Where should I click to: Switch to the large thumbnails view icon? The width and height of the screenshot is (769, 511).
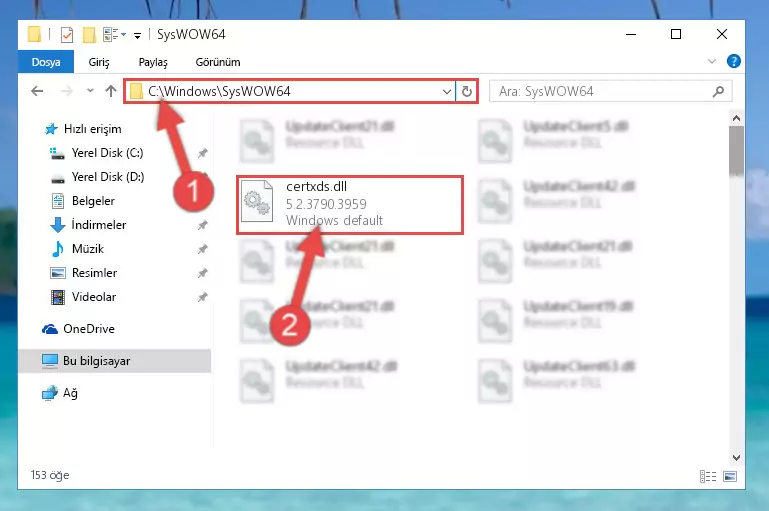tap(730, 476)
